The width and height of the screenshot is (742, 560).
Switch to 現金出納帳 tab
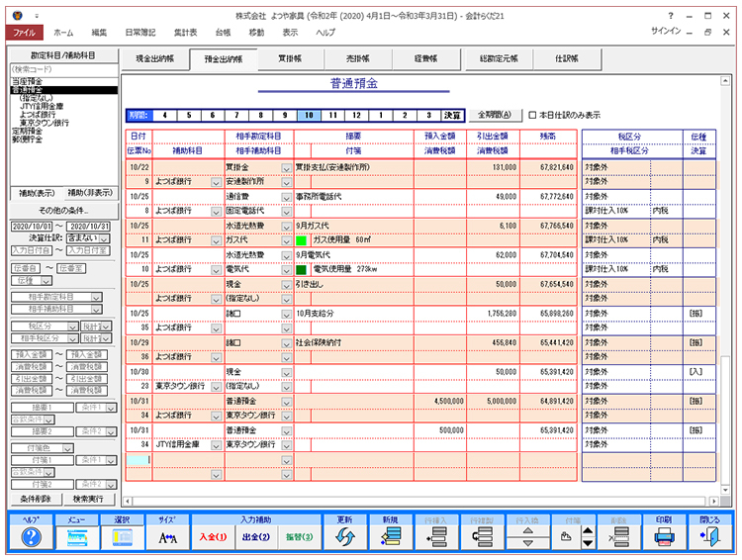[x=154, y=58]
